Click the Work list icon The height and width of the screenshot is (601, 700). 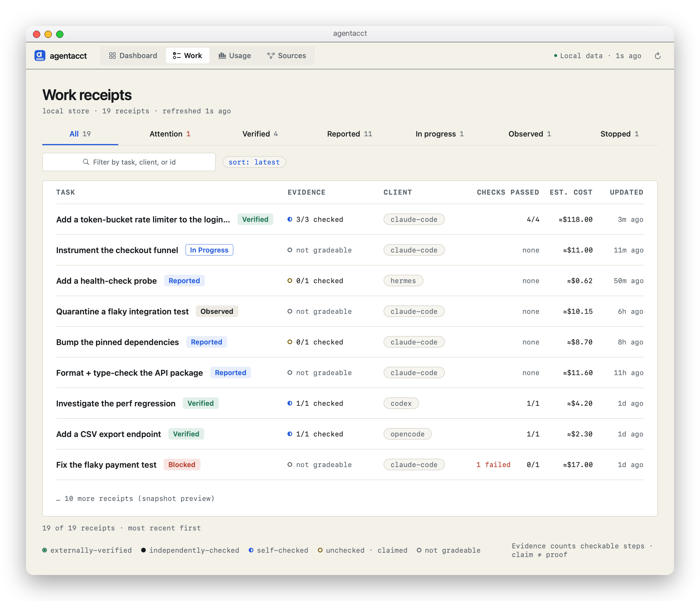[177, 56]
